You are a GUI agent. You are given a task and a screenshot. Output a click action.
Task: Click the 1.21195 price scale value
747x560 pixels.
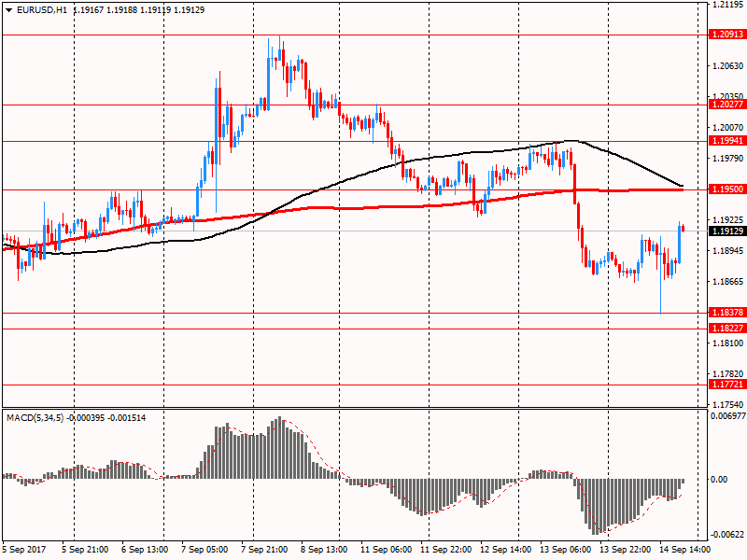(x=728, y=5)
